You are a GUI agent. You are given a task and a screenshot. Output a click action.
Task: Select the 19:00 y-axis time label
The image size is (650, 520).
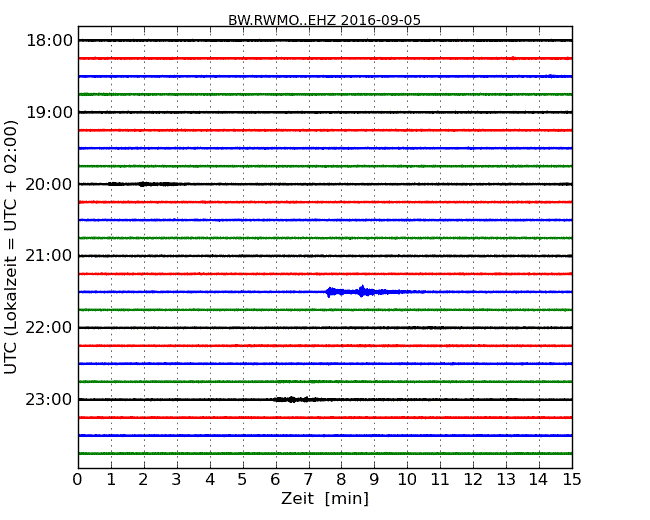49,112
